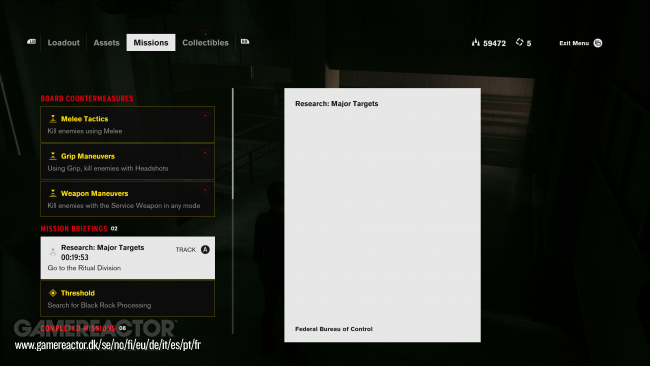Click the right bumper RB icon
The width and height of the screenshot is (650, 366).
(x=245, y=41)
